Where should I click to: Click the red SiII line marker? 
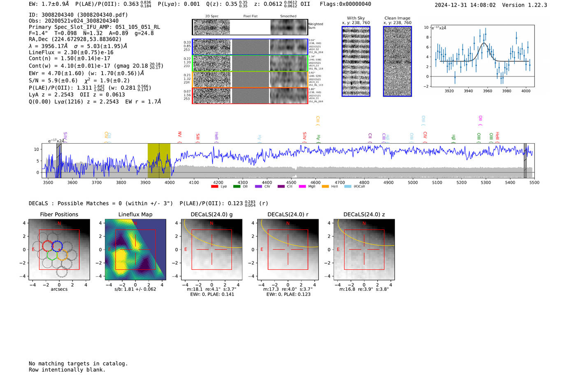198,138
